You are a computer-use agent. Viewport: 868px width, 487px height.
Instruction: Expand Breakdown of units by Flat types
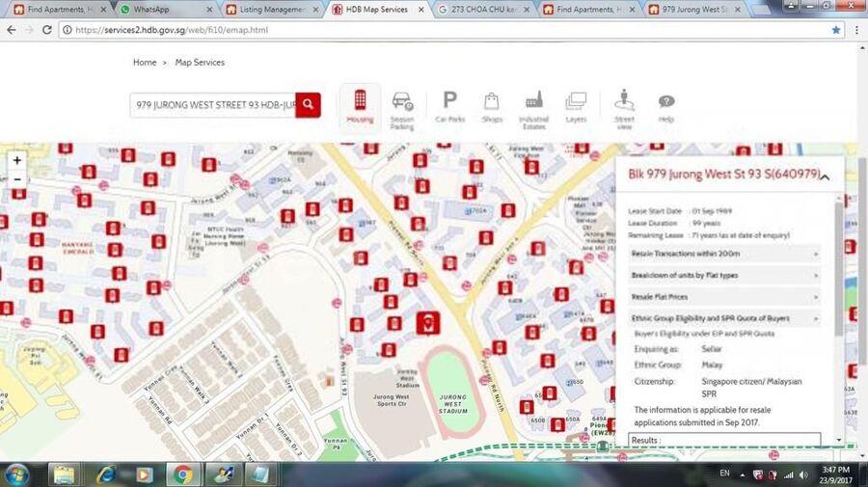(724, 275)
